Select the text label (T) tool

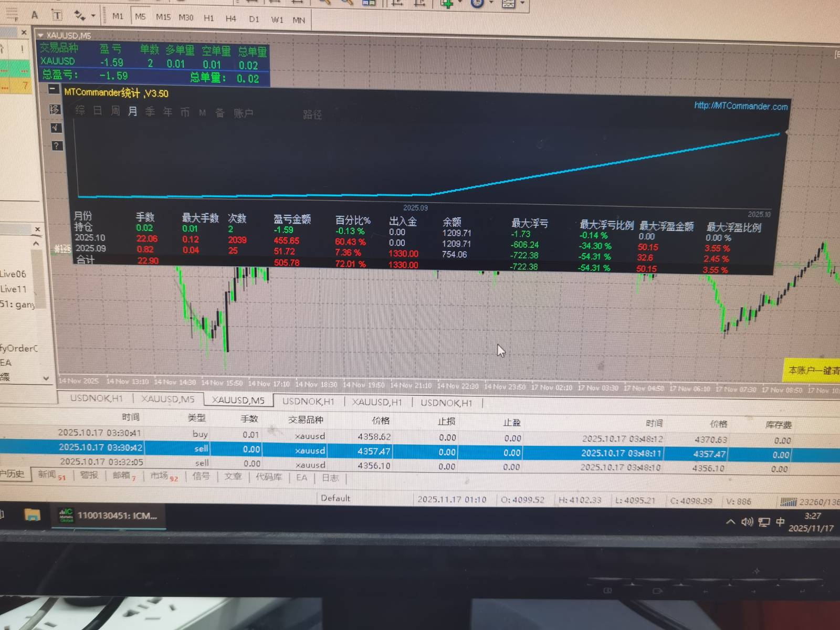57,15
